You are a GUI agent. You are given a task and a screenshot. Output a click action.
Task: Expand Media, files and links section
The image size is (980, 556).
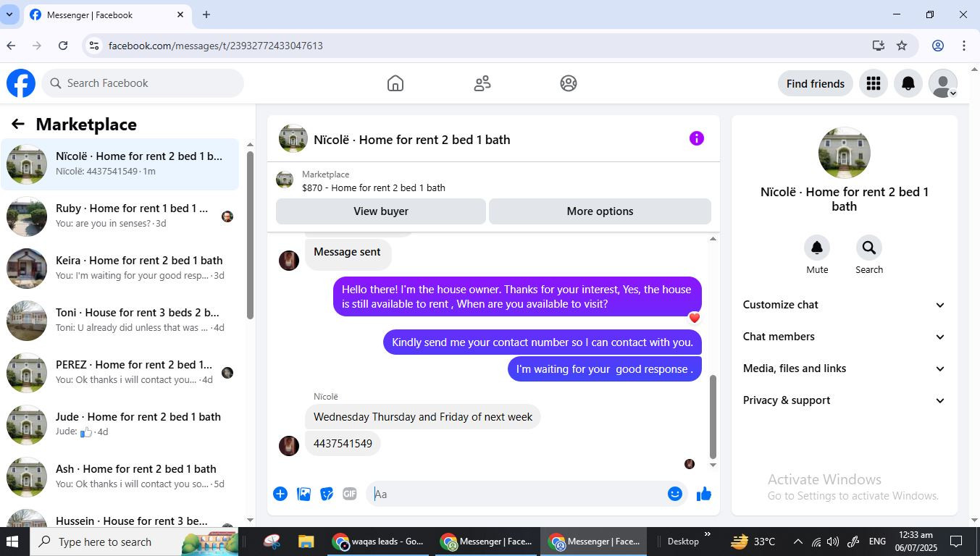coord(845,368)
